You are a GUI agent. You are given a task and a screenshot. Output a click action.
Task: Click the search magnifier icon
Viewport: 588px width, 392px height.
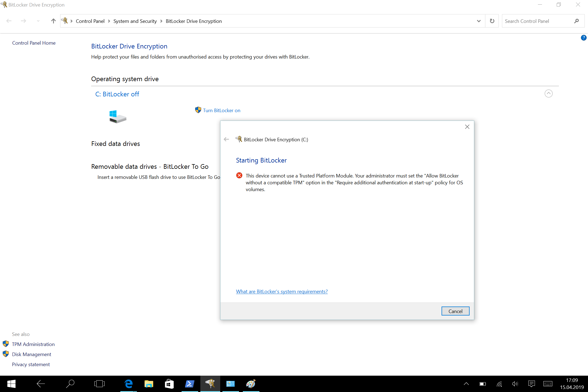pyautogui.click(x=577, y=21)
